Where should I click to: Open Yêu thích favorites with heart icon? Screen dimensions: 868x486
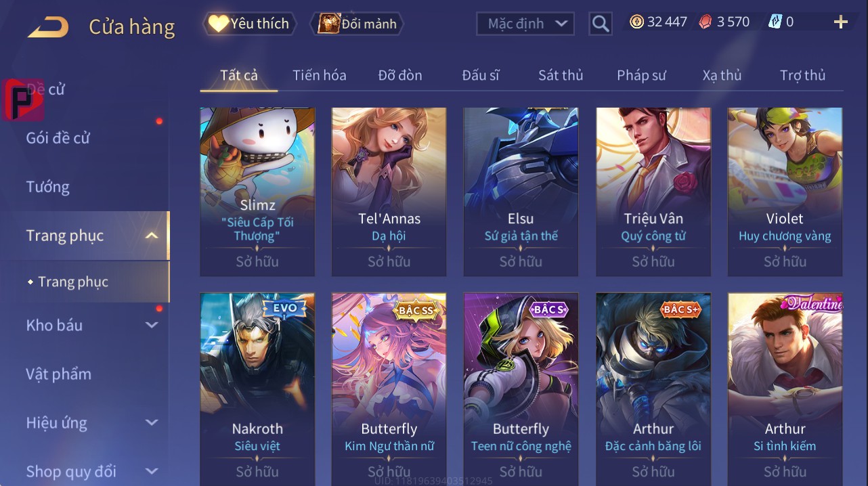click(x=249, y=24)
